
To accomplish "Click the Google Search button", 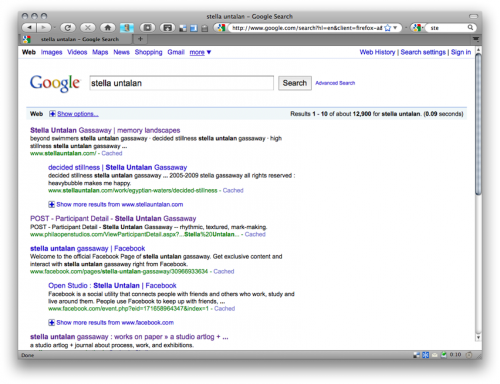I will [295, 83].
